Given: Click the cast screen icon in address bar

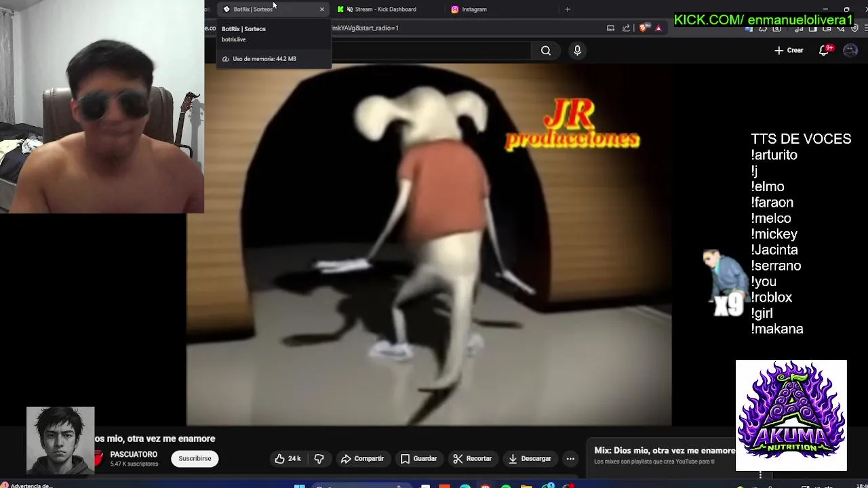Looking at the screenshot, I should pyautogui.click(x=610, y=28).
